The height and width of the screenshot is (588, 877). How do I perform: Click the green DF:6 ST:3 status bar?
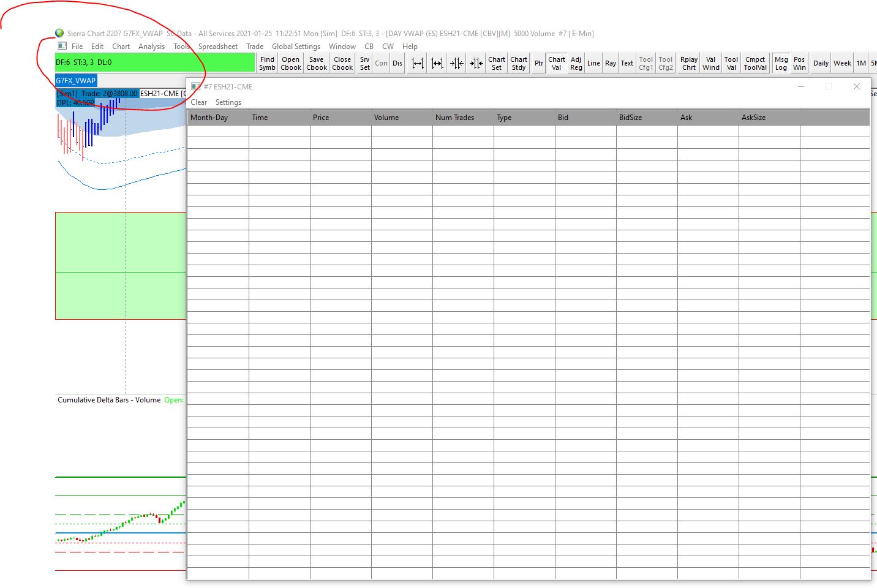(155, 62)
